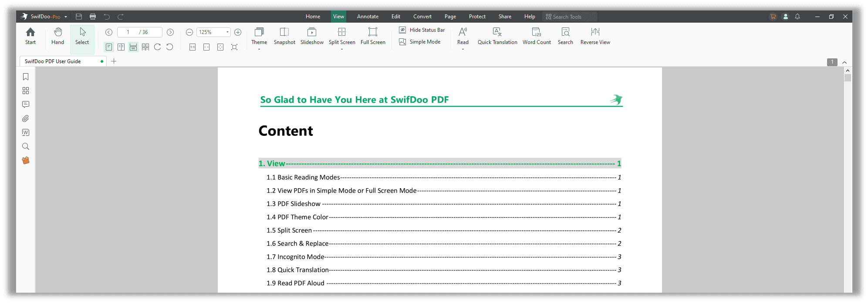The width and height of the screenshot is (868, 304).
Task: Click the Undo arrow in title bar
Action: tap(107, 17)
